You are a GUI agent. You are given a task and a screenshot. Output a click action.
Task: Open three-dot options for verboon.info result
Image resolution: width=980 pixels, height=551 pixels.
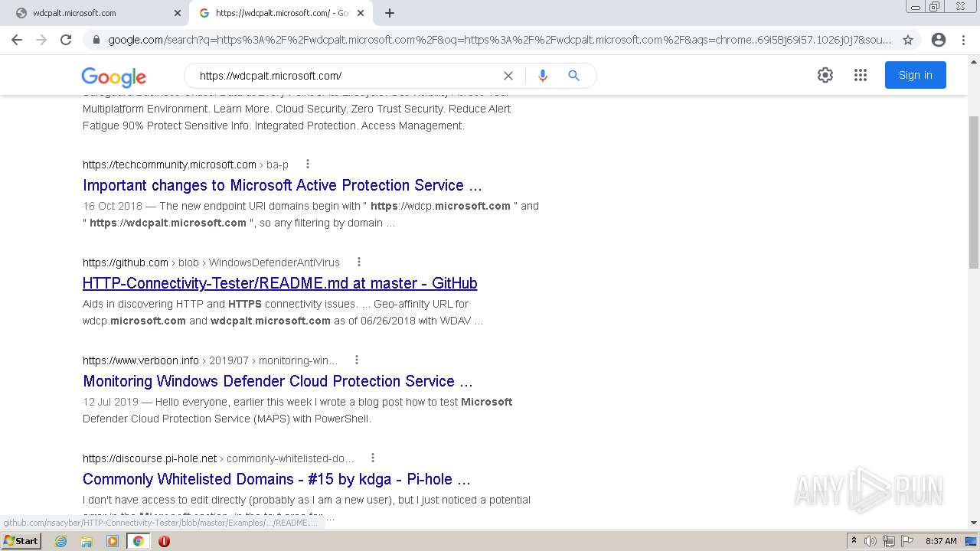pyautogui.click(x=356, y=360)
